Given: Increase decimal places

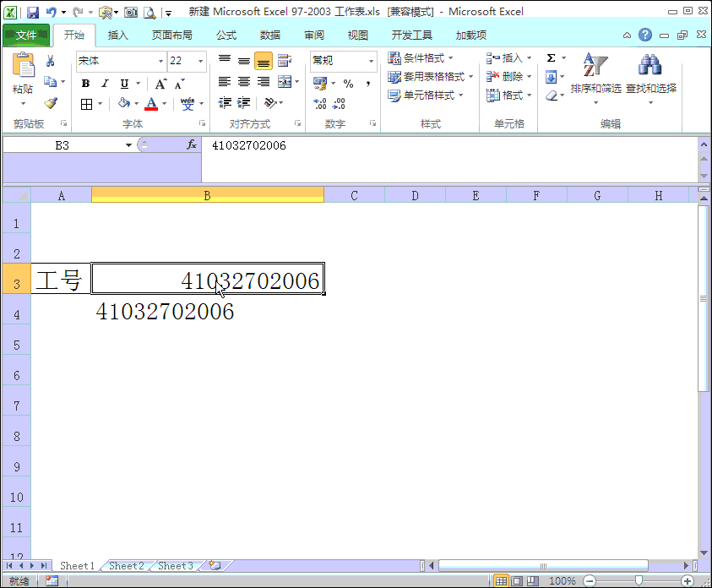Looking at the screenshot, I should point(319,104).
